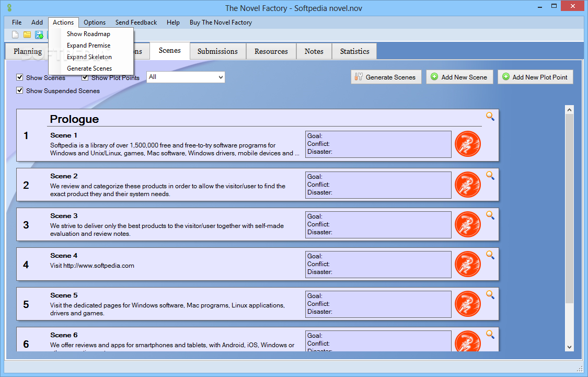The image size is (588, 377).
Task: Click the Scene 1 goal conflict box
Action: click(378, 144)
